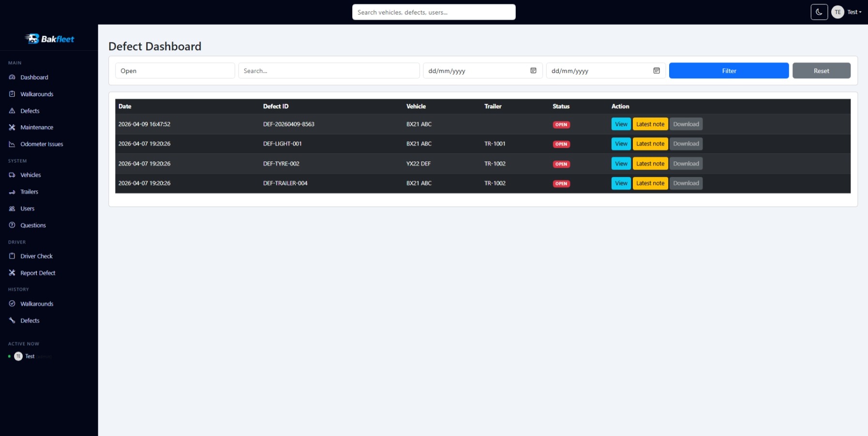This screenshot has width=868, height=436.
Task: Toggle dark mode with the moon icon
Action: (x=819, y=12)
